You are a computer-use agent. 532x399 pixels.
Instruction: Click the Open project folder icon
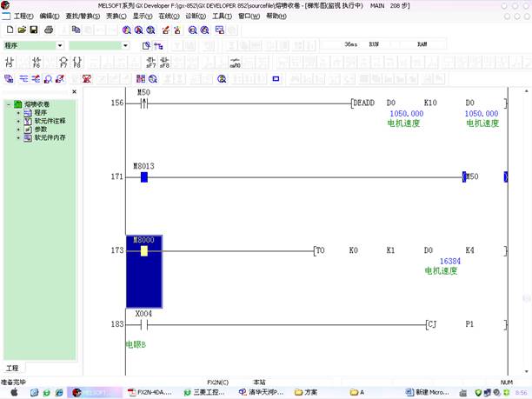[21, 30]
